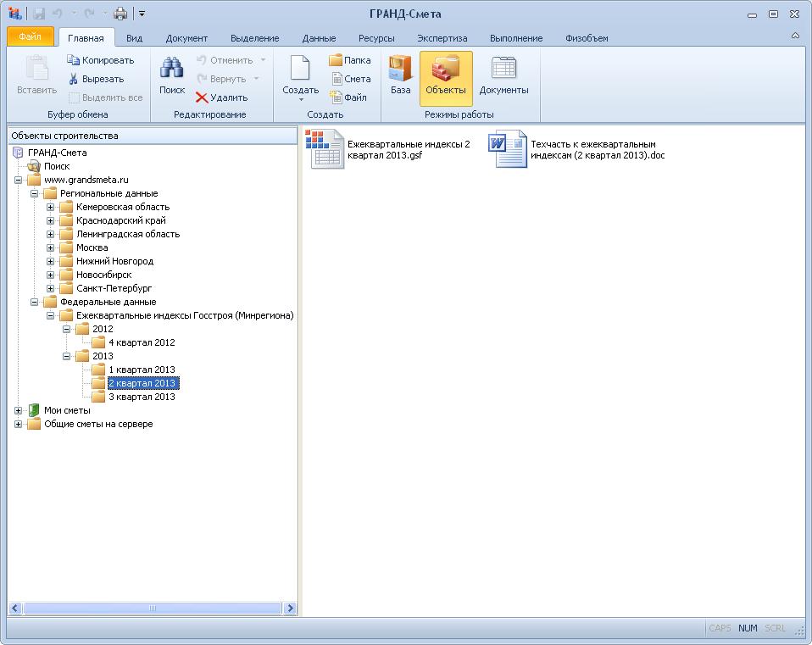Screen dimensions: 812x645
Task: Create a new Папка
Action: click(351, 60)
